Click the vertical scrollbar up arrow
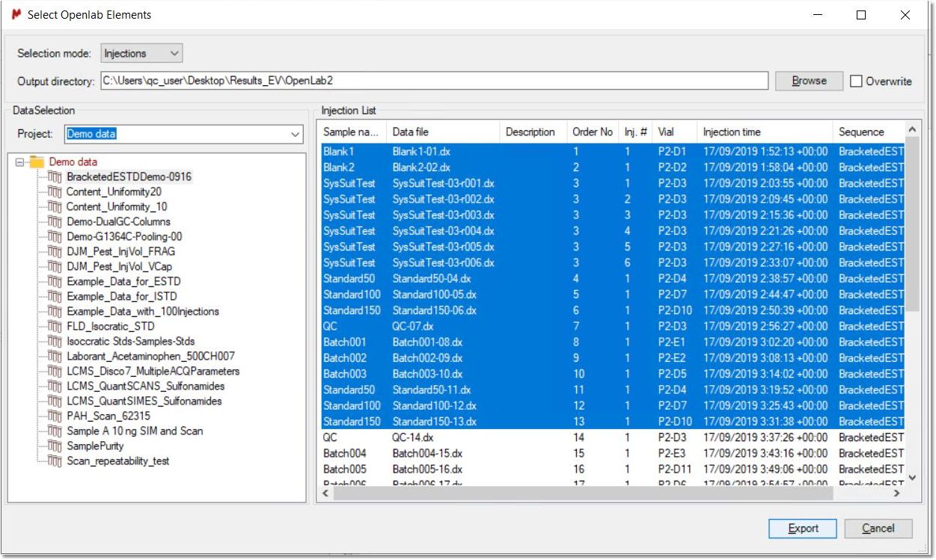This screenshot has width=936, height=560. 912,130
